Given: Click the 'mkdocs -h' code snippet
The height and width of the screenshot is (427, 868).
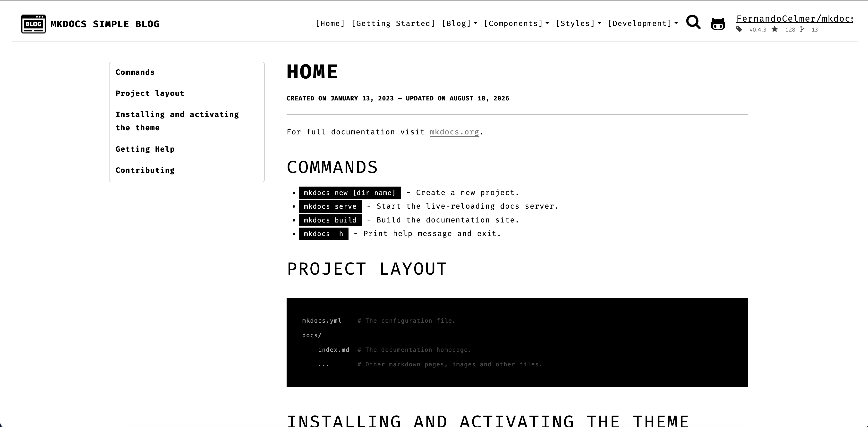Looking at the screenshot, I should pos(323,234).
